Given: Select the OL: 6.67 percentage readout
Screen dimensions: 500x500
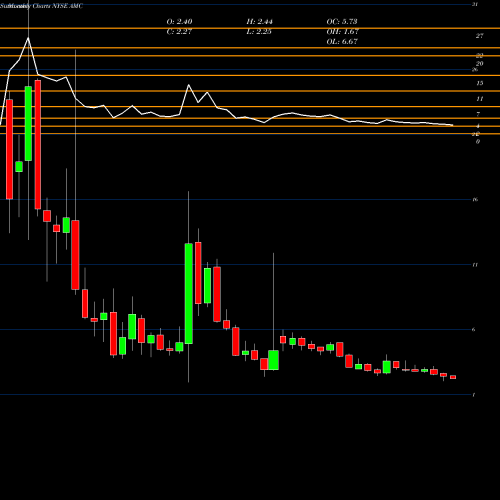Looking at the screenshot, I should pyautogui.click(x=342, y=42).
